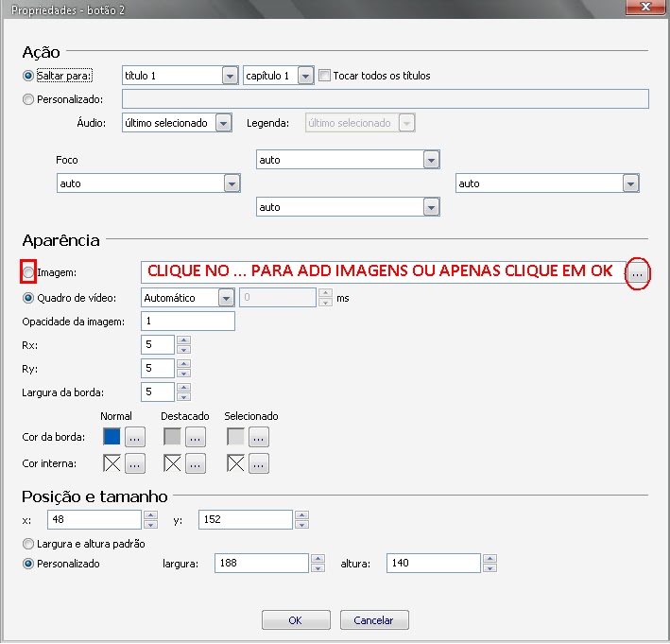Click the Destacado border color swatch

(172, 437)
